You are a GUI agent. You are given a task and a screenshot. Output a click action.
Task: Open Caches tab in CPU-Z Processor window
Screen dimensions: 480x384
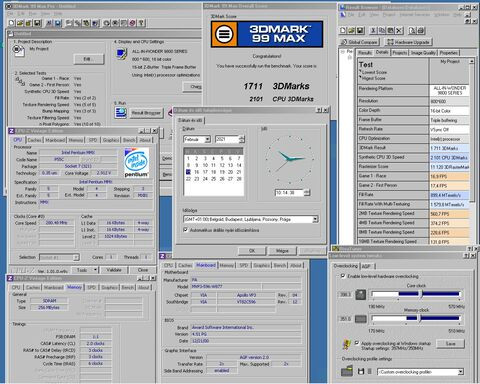pyautogui.click(x=34, y=140)
